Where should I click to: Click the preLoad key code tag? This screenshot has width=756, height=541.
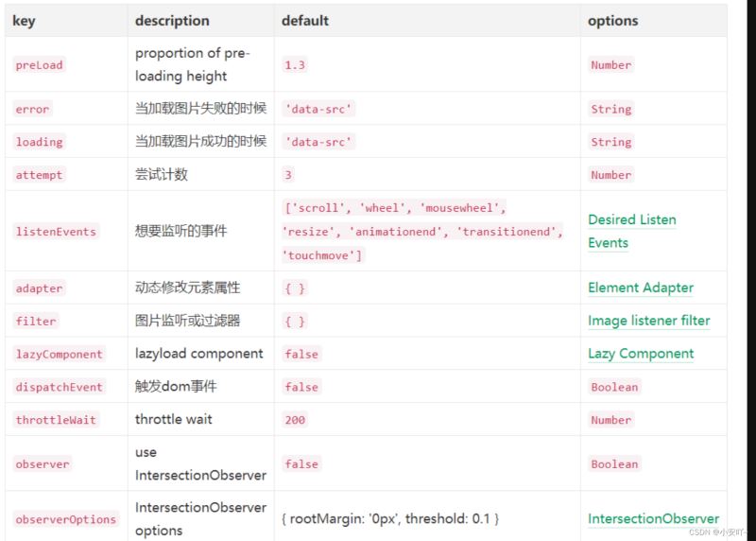pyautogui.click(x=39, y=65)
